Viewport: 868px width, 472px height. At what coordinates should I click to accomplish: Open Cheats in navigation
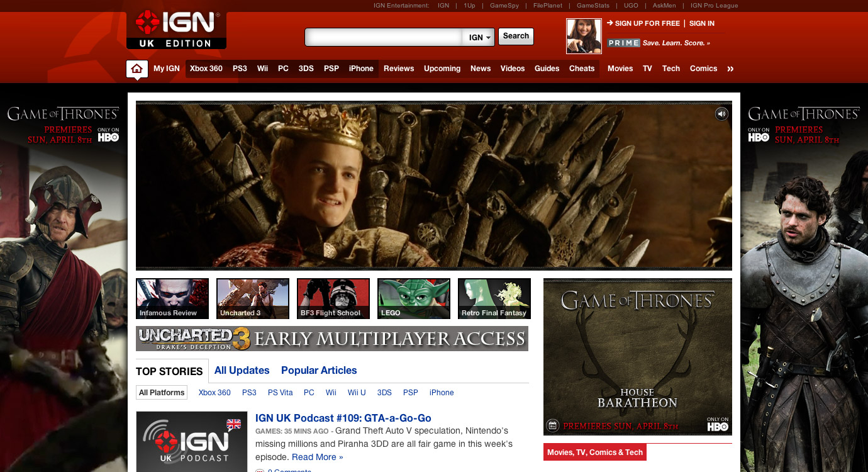(x=582, y=69)
